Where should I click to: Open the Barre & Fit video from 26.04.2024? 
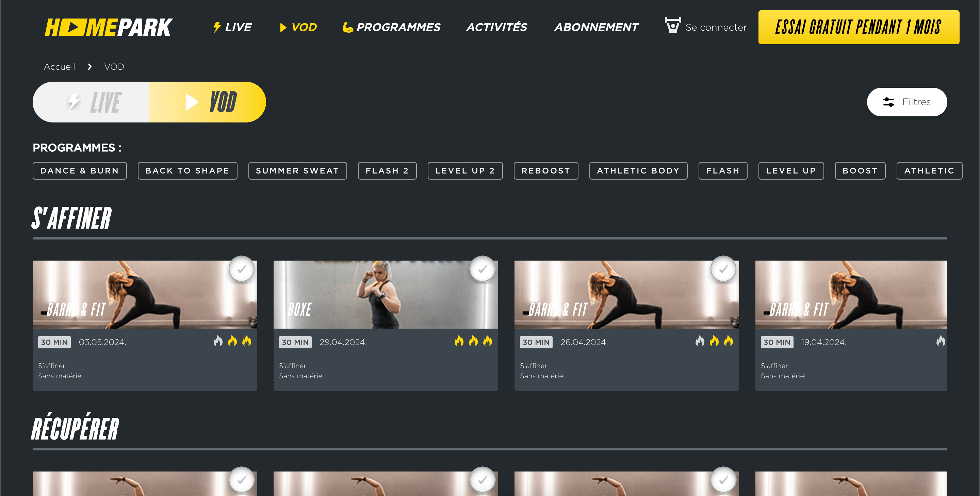pos(626,294)
